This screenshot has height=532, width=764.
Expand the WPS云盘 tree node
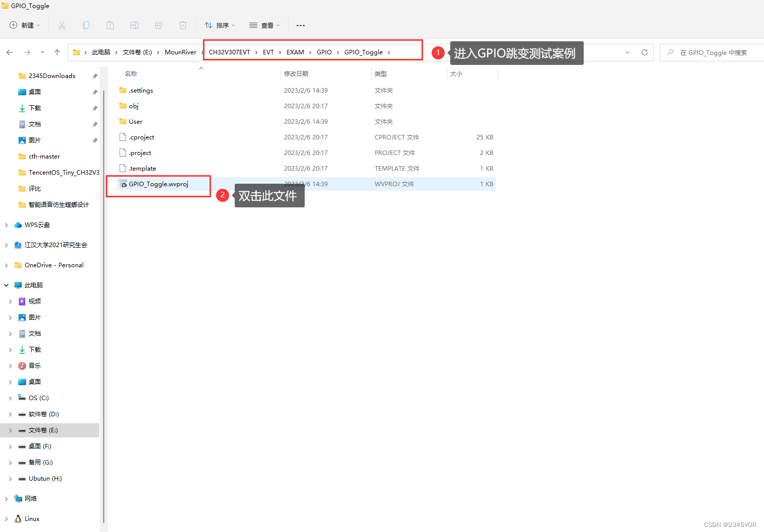[x=6, y=225]
